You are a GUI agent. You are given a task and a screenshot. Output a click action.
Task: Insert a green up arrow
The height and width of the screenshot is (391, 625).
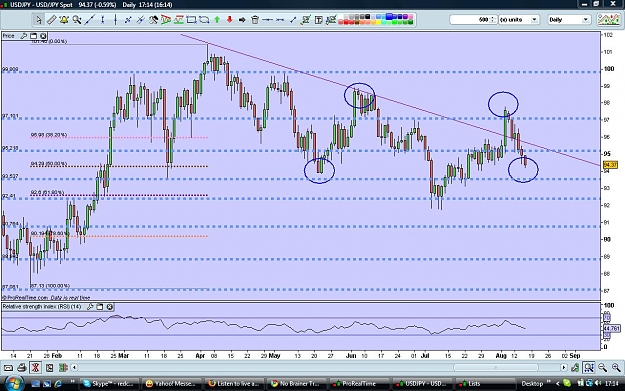point(217,20)
